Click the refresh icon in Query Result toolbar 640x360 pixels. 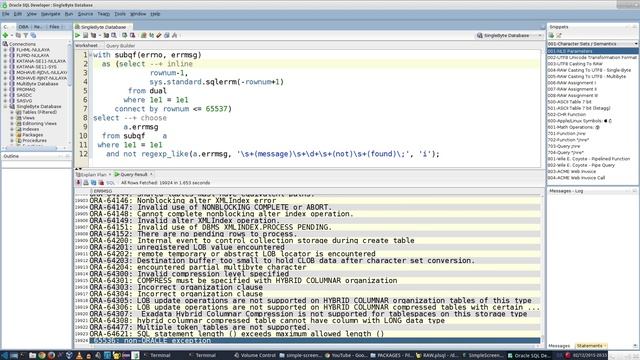93,183
